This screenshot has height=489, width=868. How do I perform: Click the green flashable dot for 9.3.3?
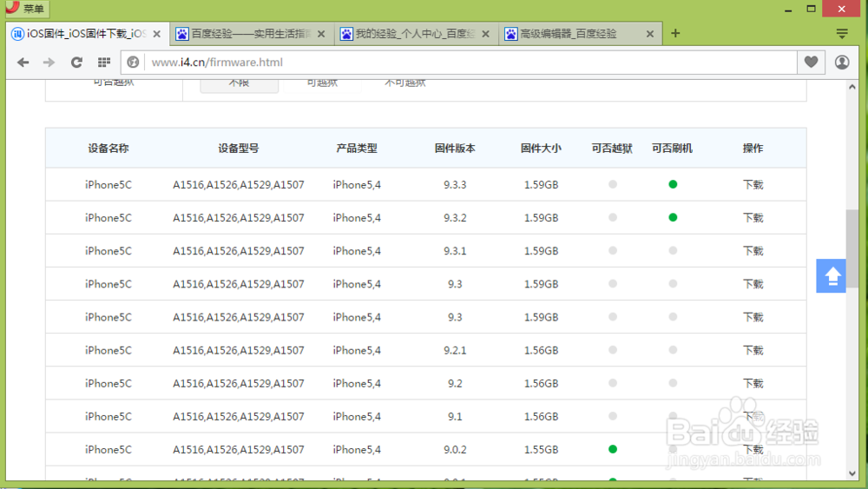[x=673, y=184]
